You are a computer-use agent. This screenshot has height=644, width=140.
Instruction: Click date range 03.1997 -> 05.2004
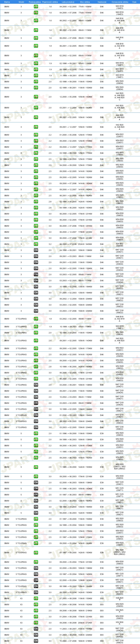68,574
